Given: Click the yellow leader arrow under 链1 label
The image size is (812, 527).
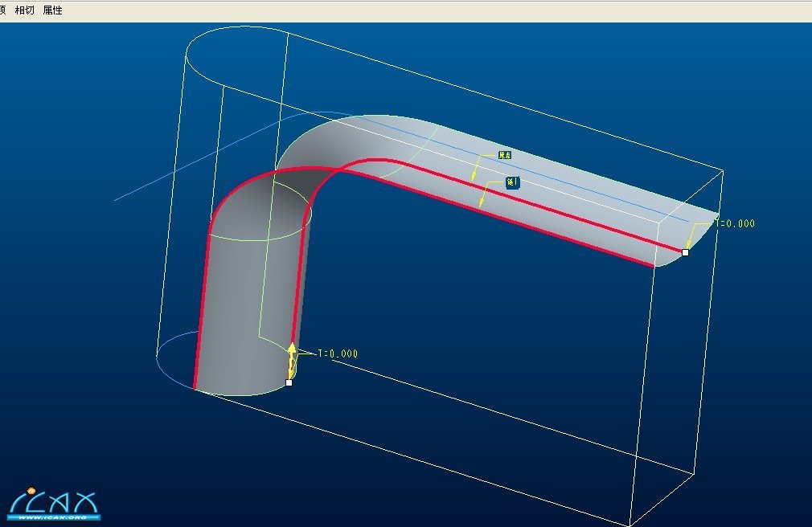Looking at the screenshot, I should tap(483, 199).
